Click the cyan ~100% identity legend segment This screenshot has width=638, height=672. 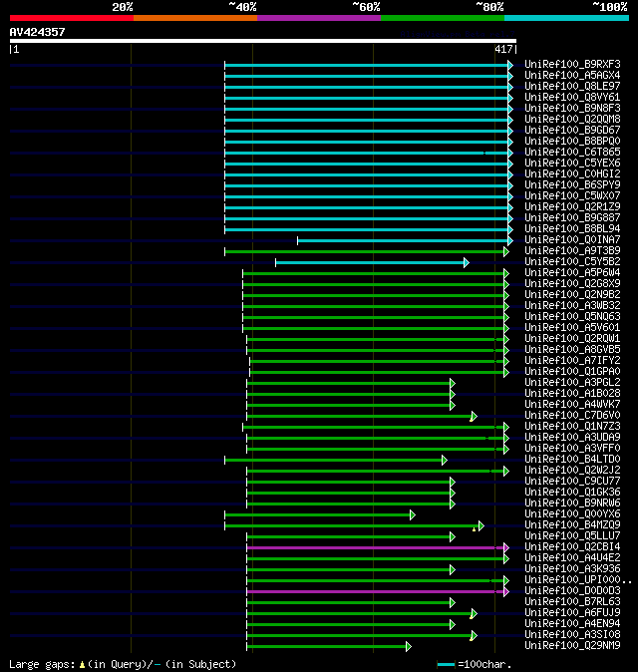click(x=567, y=18)
